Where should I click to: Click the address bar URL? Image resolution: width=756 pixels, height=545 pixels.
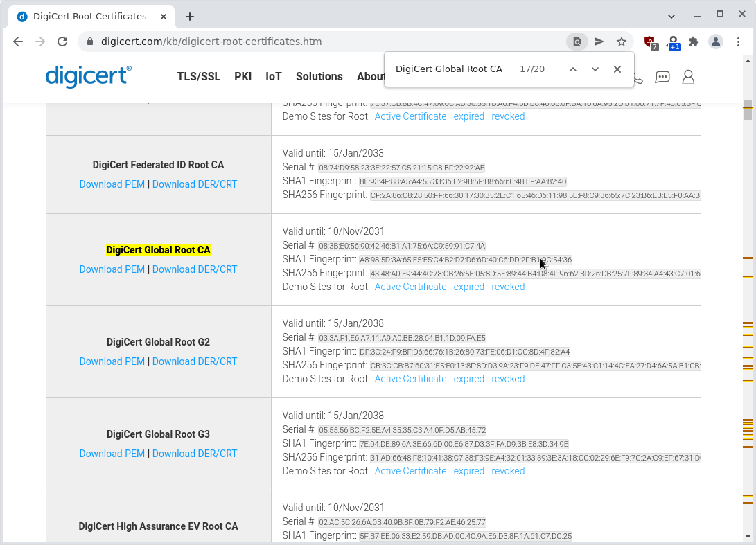(x=211, y=42)
